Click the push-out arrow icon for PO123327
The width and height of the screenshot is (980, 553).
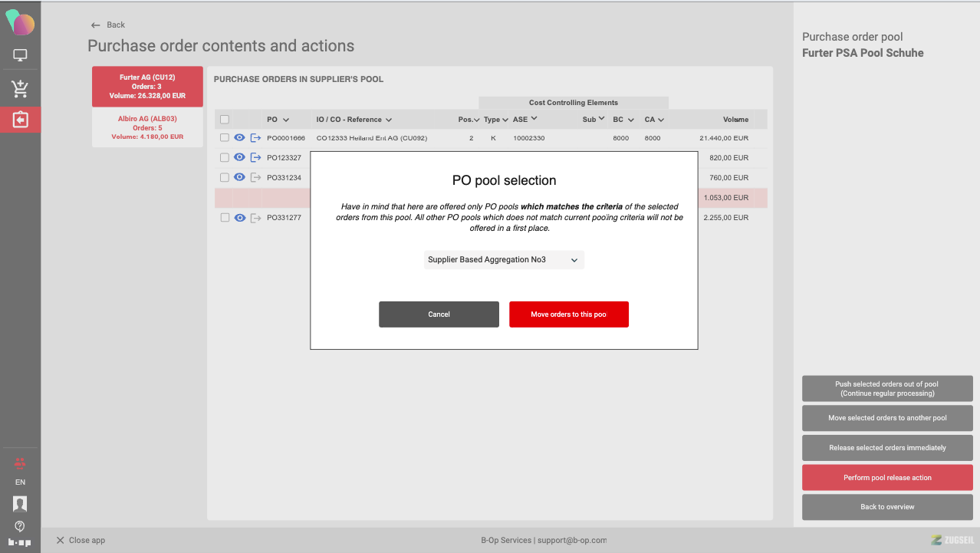point(256,158)
